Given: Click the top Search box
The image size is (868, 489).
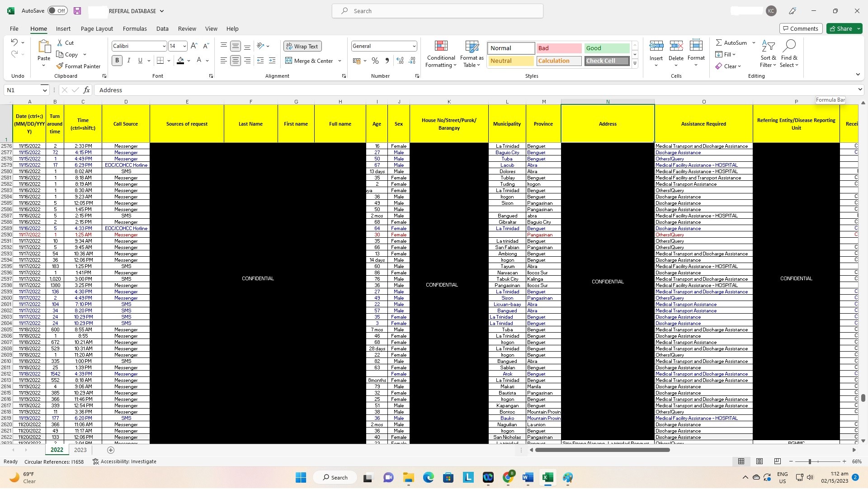Looking at the screenshot, I should tap(437, 11).
